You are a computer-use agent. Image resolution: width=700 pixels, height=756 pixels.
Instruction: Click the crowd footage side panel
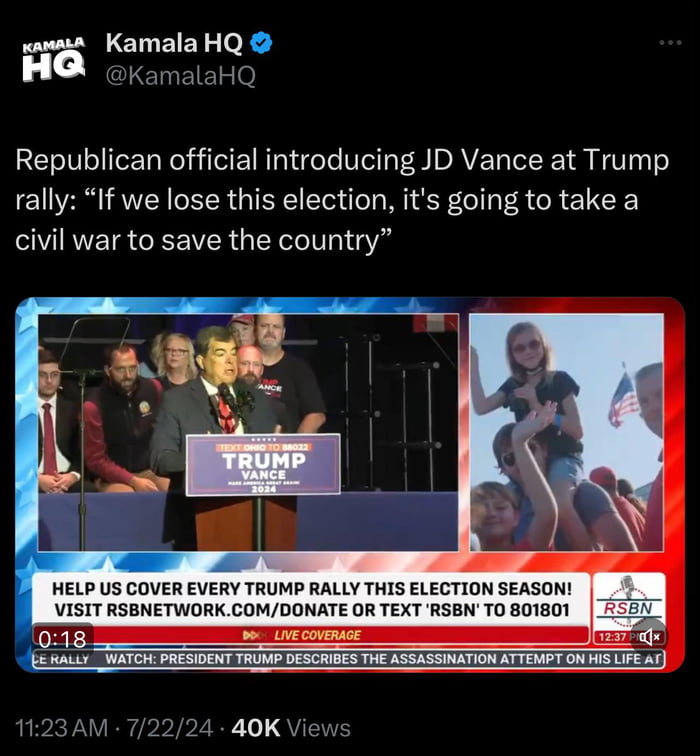click(x=567, y=432)
